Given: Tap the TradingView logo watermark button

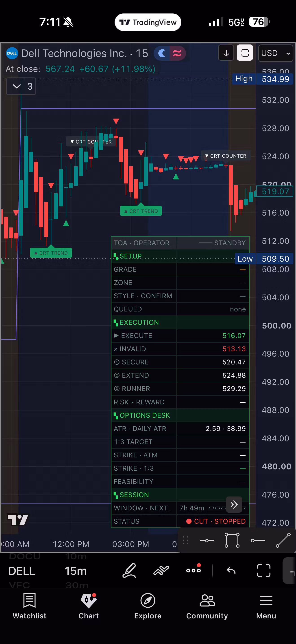Looking at the screenshot, I should (x=18, y=520).
